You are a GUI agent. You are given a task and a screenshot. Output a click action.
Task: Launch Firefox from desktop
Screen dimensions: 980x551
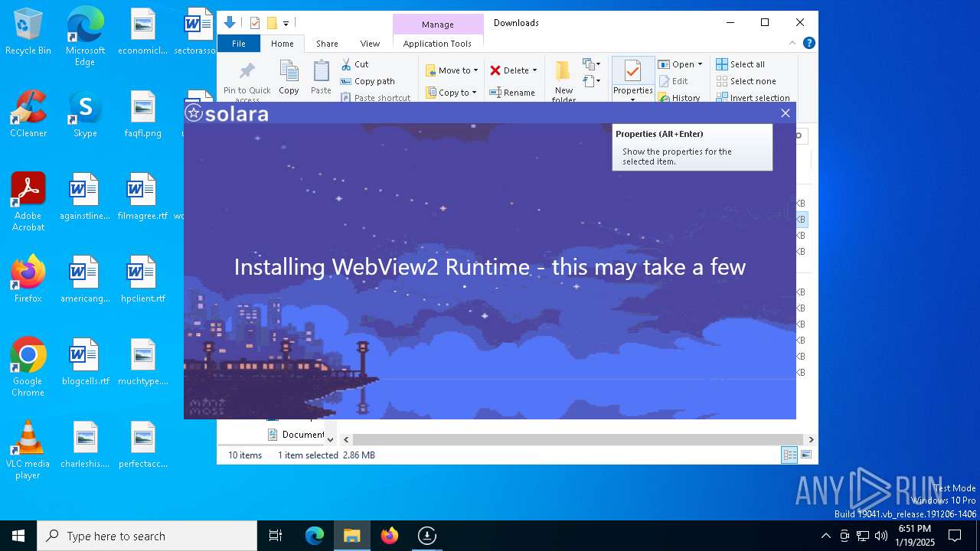(x=28, y=279)
